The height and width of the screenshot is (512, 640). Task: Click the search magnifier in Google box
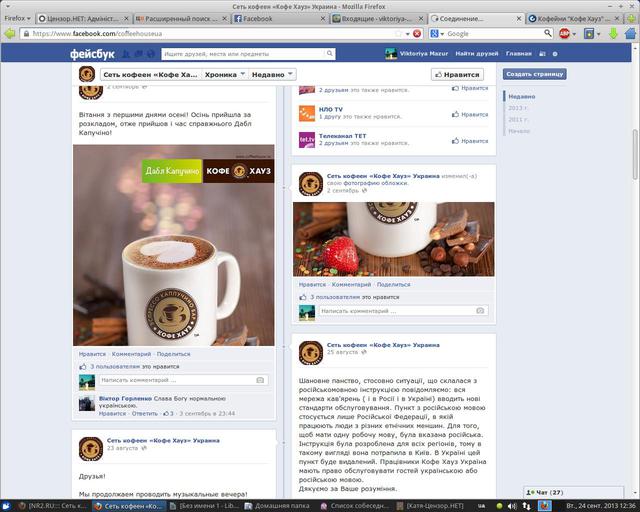[547, 33]
